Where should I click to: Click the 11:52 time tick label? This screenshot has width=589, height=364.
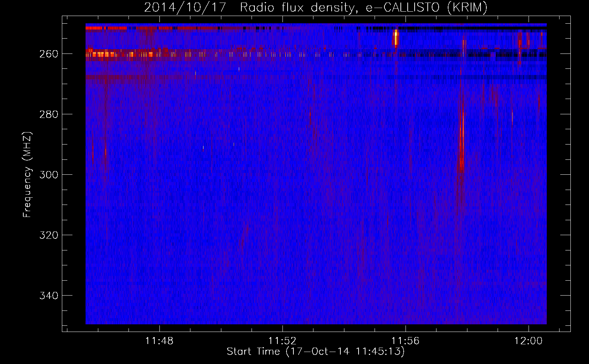(x=282, y=341)
